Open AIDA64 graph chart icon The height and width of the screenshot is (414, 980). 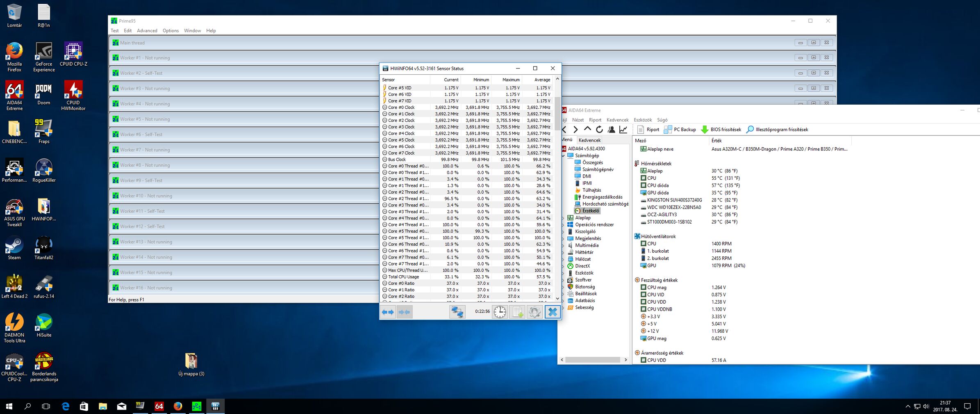(x=623, y=130)
